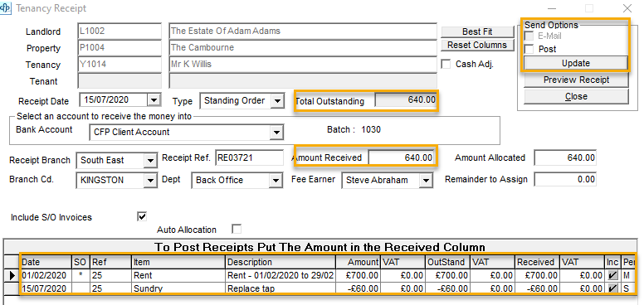Image resolution: width=644 pixels, height=305 pixels.
Task: Click the Best Fit button
Action: click(x=477, y=31)
